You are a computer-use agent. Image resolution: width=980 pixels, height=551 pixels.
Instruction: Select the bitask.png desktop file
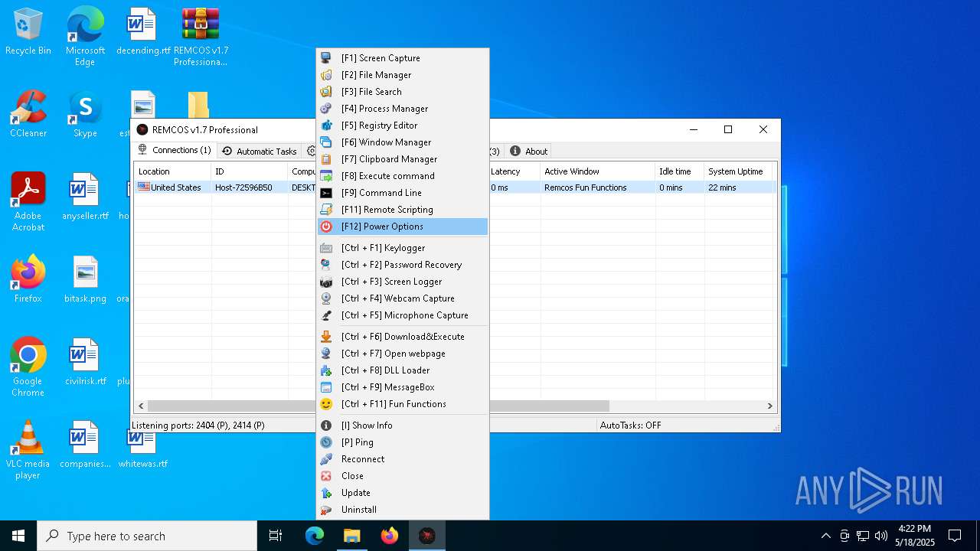click(x=85, y=280)
